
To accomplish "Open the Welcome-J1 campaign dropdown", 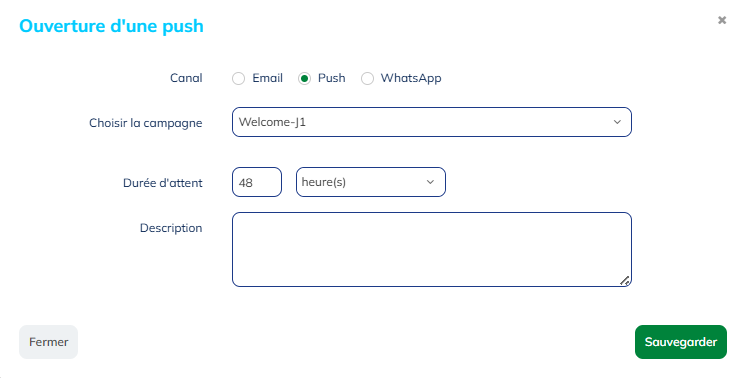I will 431,122.
